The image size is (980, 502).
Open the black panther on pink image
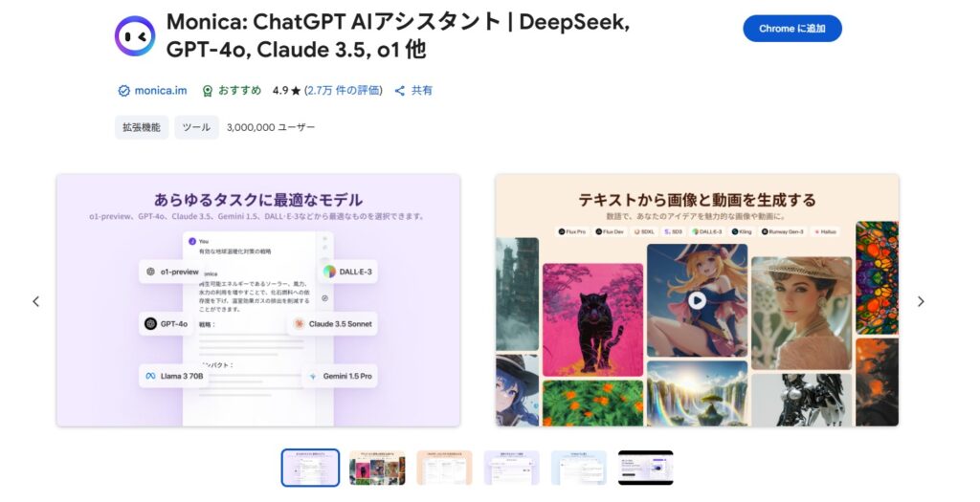click(x=592, y=319)
